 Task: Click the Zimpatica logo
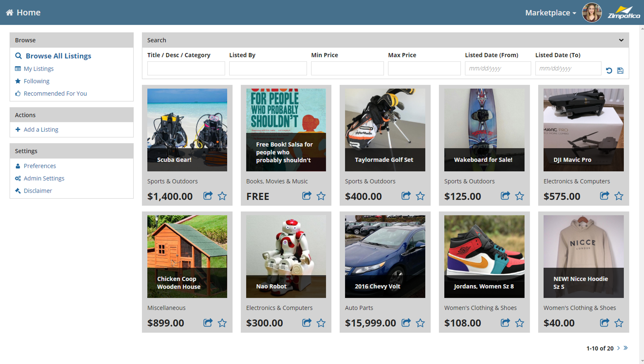click(x=624, y=13)
